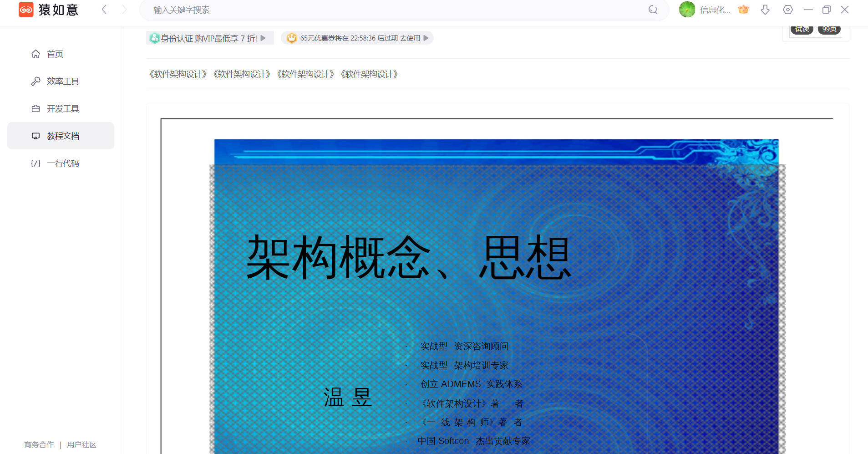Open settings hexagon icon
Viewport: 868px width, 454px height.
[x=788, y=10]
